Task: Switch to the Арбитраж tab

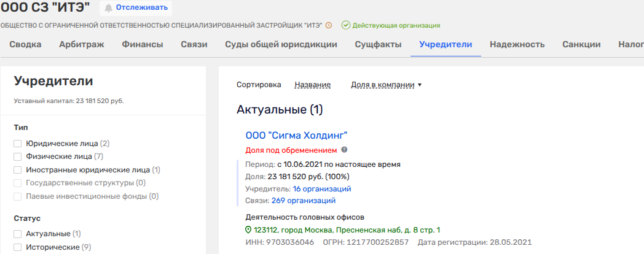Action: (81, 44)
